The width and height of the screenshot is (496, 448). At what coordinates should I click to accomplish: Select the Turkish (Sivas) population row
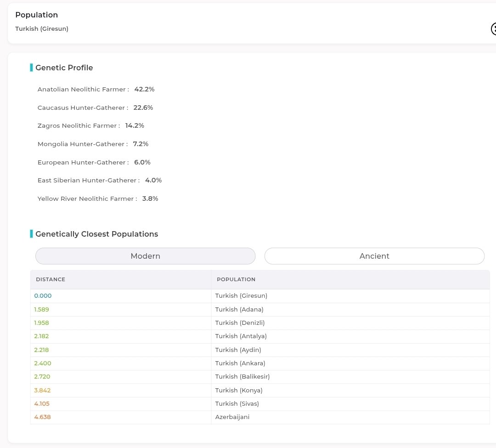260,404
